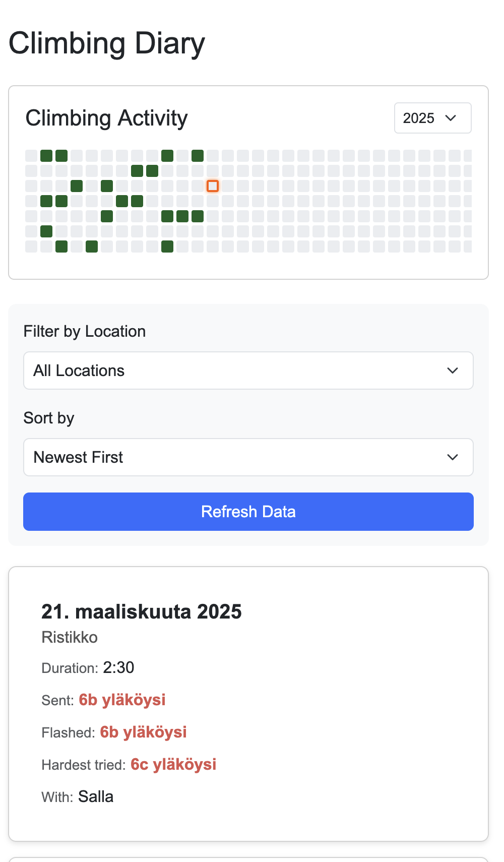Open the 2025 year selector dropdown

coord(432,118)
